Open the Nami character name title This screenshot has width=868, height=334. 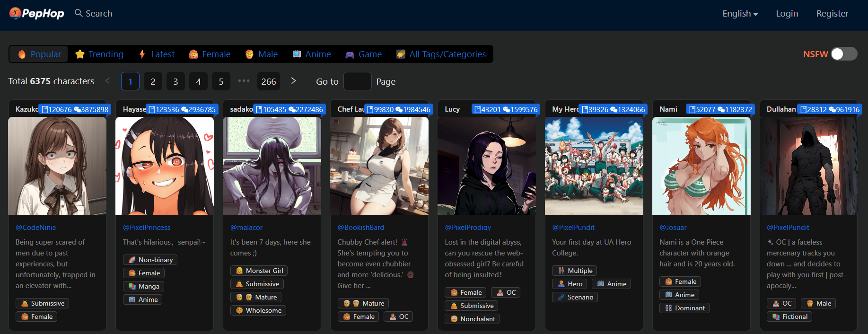click(668, 109)
